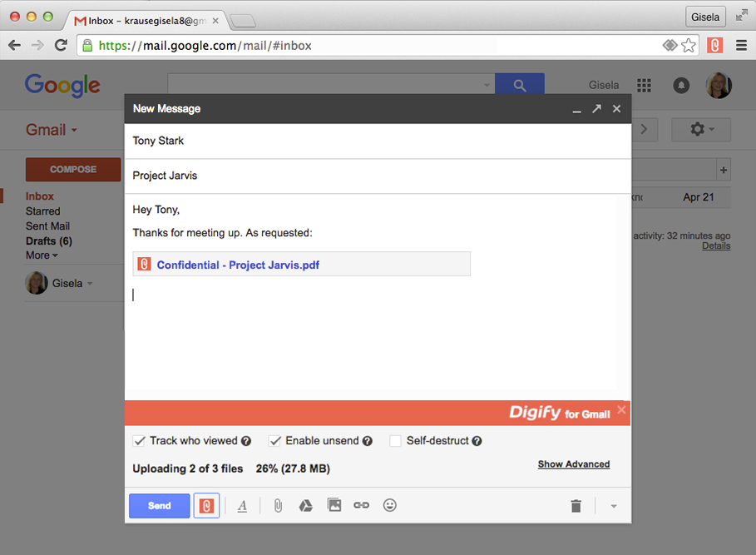Click the Details link
The width and height of the screenshot is (756, 555).
point(716,246)
